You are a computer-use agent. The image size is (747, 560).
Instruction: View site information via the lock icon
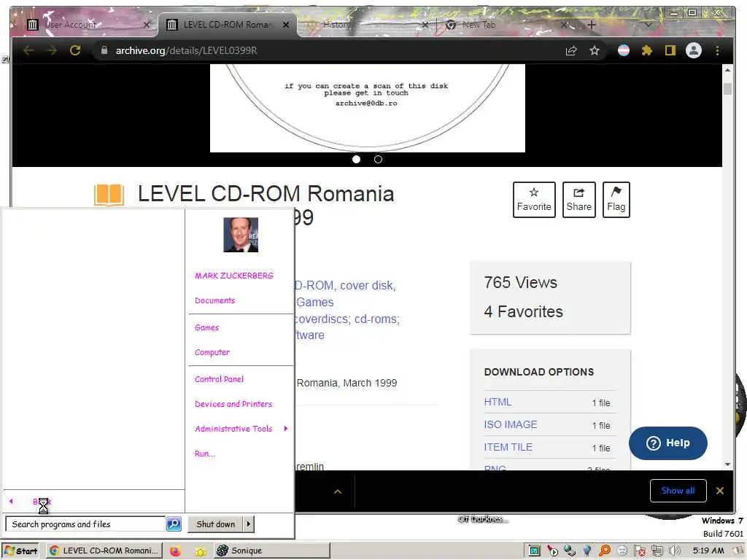click(x=104, y=50)
